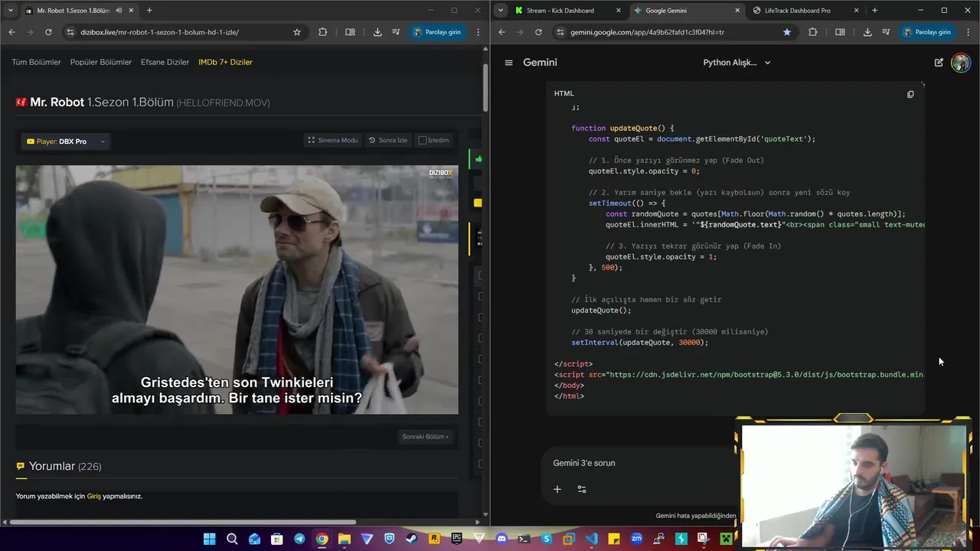
Task: Select the Google Gemini tab
Action: 687,11
